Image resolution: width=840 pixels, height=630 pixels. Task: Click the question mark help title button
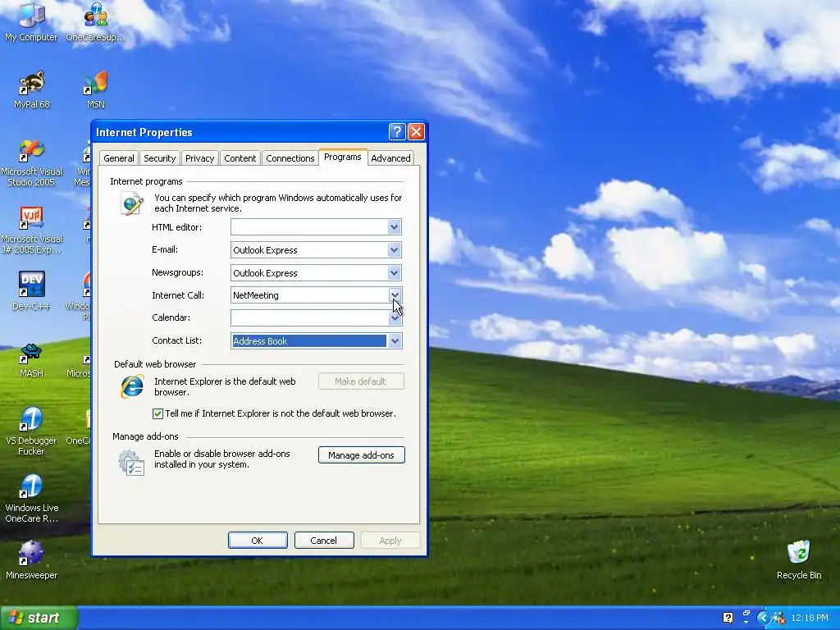pyautogui.click(x=397, y=132)
